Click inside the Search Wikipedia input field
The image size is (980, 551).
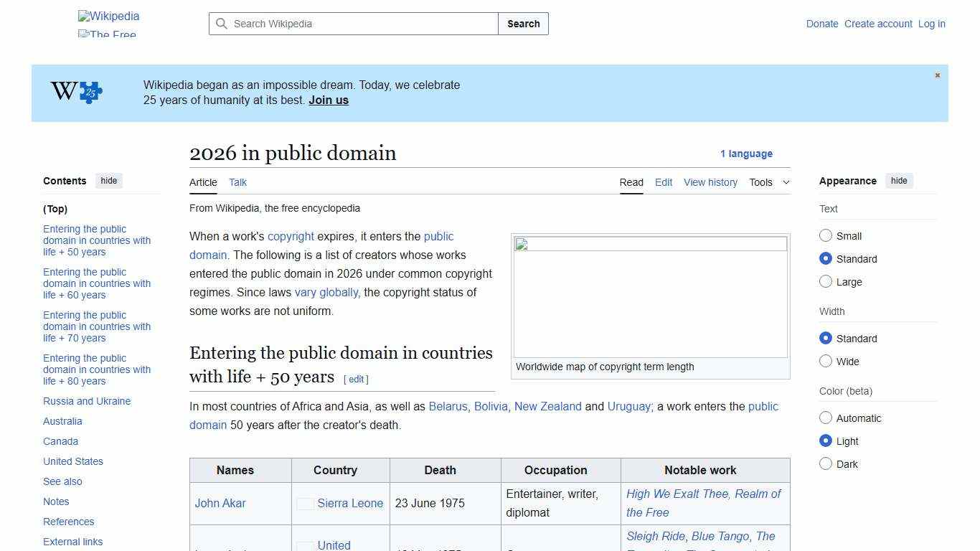[352, 24]
